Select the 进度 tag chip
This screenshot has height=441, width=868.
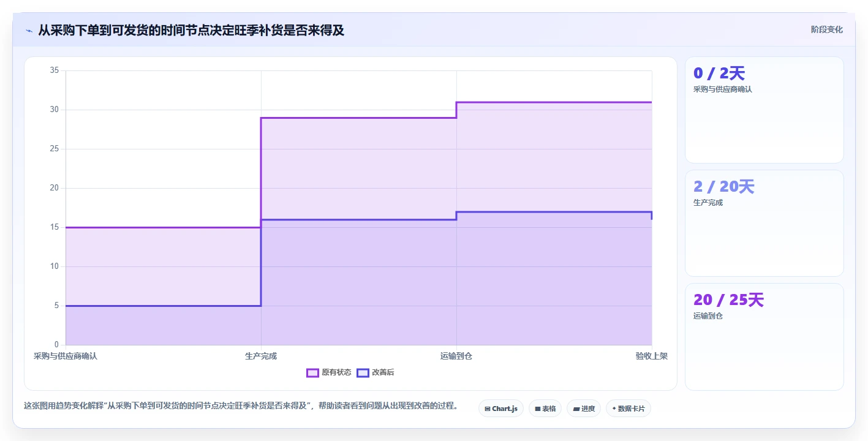tap(584, 409)
